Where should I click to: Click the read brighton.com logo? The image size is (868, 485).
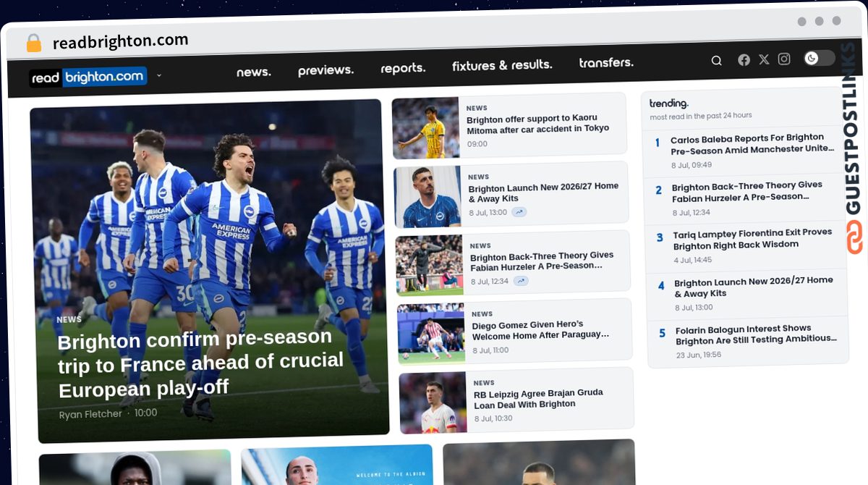pos(88,77)
